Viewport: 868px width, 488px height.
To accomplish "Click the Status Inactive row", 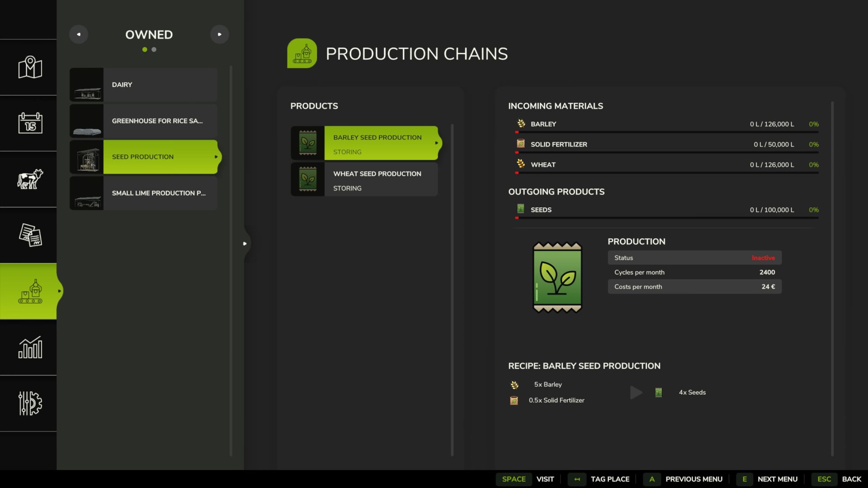I will pyautogui.click(x=694, y=258).
